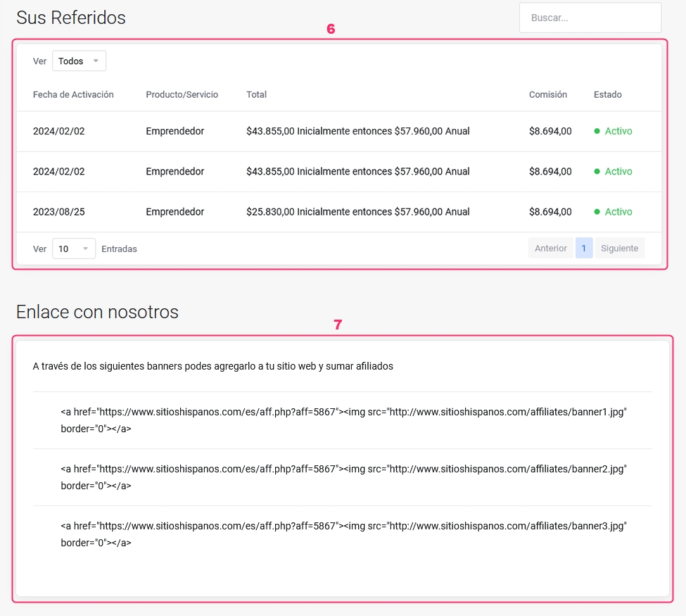Image resolution: width=686 pixels, height=616 pixels.
Task: Click the $25.830,00 total description cell
Action: click(x=357, y=212)
